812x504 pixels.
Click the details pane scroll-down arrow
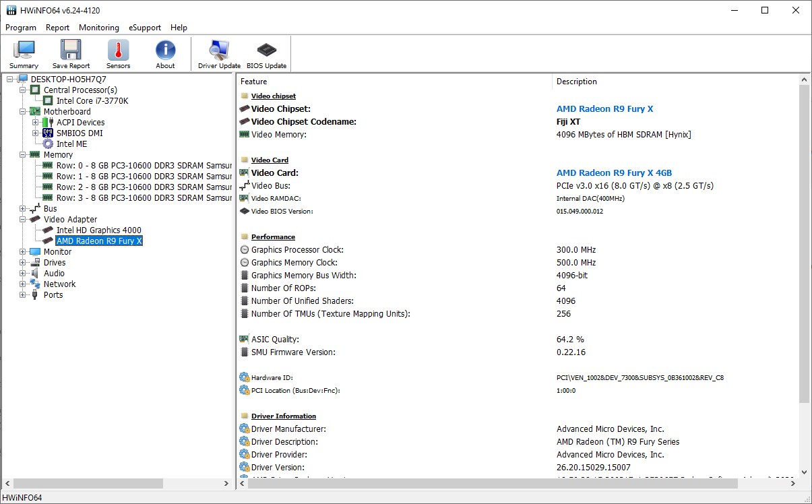click(x=804, y=472)
